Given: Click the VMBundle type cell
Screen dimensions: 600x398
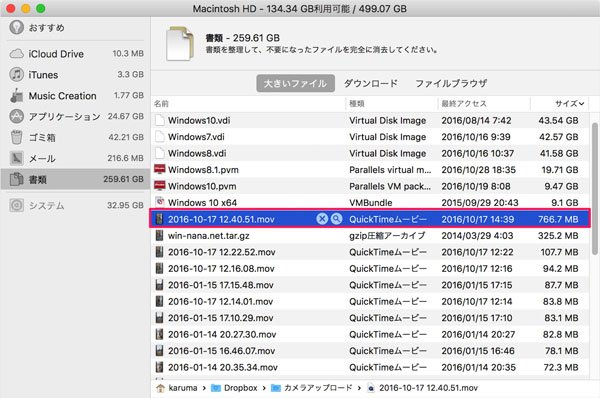Looking at the screenshot, I should 370,202.
